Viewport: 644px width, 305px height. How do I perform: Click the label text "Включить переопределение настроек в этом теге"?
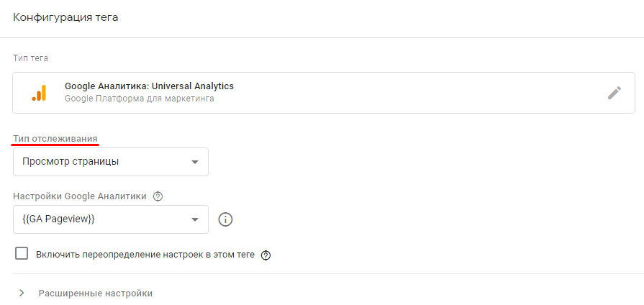tap(145, 255)
